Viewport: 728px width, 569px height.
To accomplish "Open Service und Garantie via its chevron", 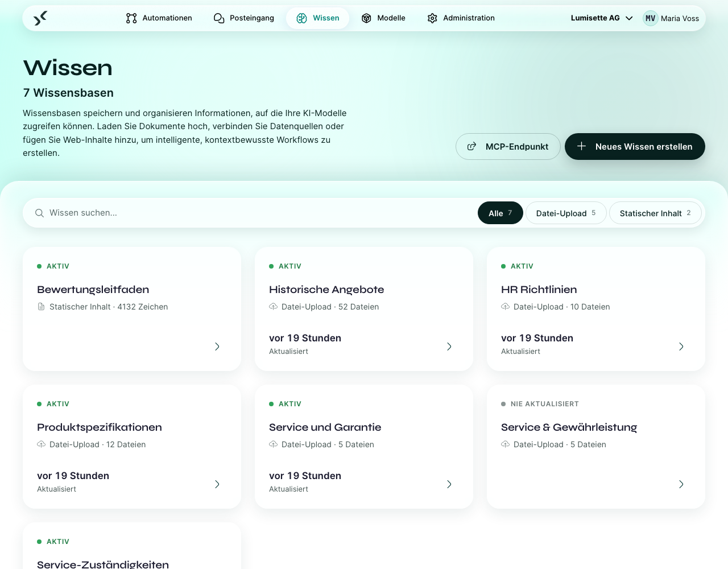I will [x=449, y=484].
